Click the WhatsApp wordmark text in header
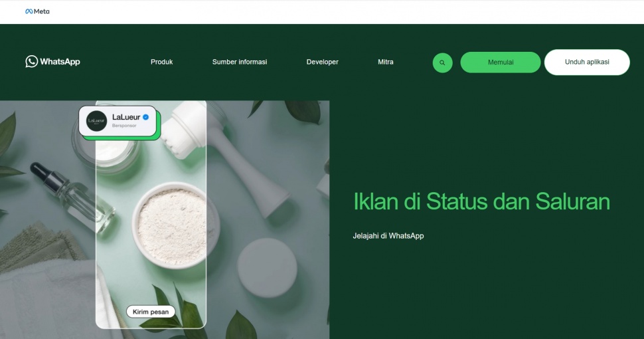 tap(60, 62)
